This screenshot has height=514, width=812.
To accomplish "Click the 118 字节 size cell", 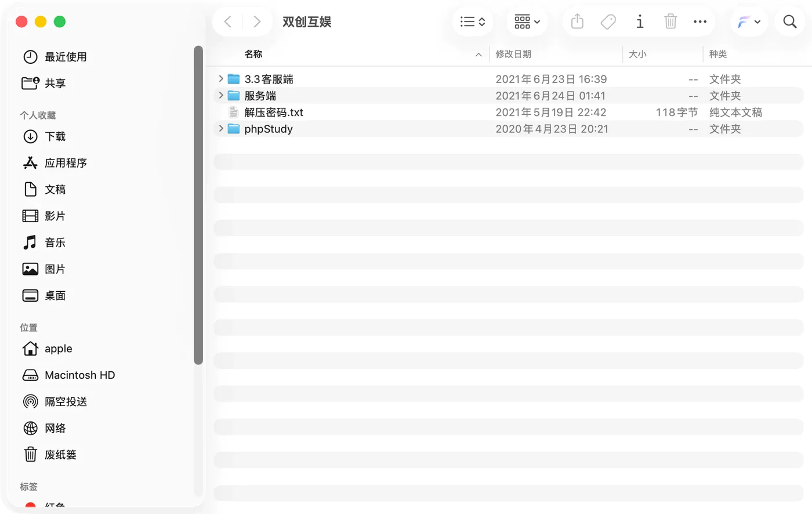I will coord(677,113).
